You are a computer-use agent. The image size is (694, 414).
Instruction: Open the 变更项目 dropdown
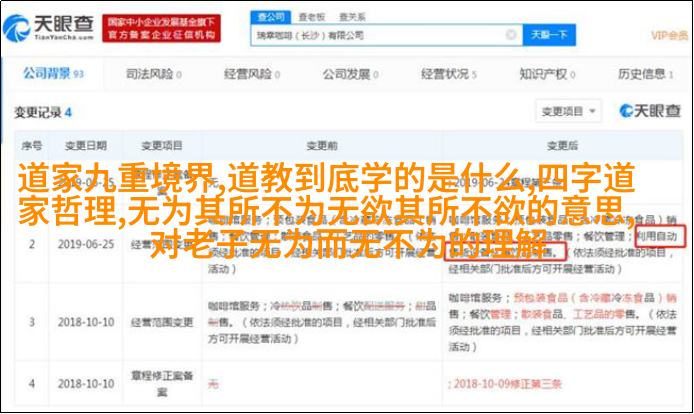(x=568, y=111)
